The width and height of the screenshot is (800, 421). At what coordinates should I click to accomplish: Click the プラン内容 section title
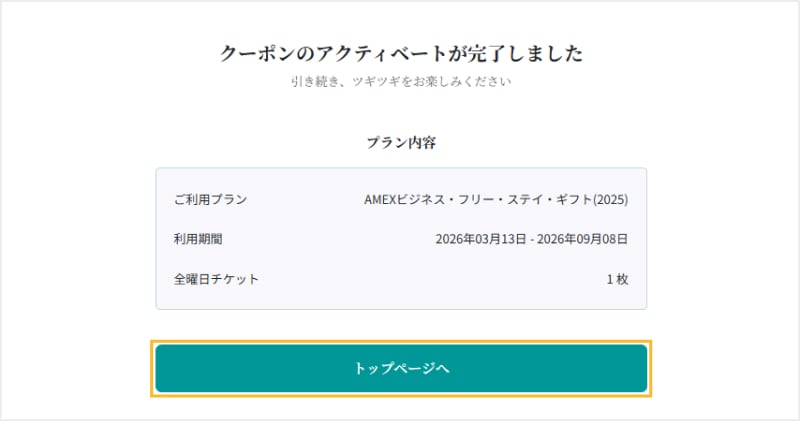coord(401,142)
